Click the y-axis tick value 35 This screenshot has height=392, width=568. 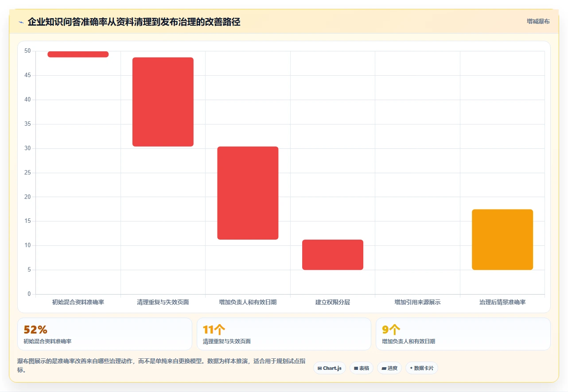click(x=27, y=124)
